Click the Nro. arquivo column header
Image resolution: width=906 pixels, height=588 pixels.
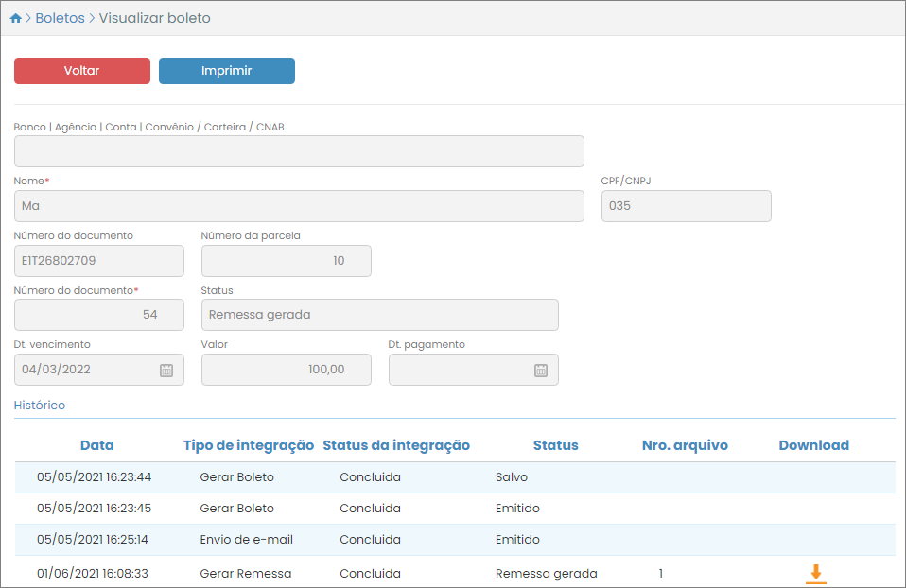click(x=685, y=445)
